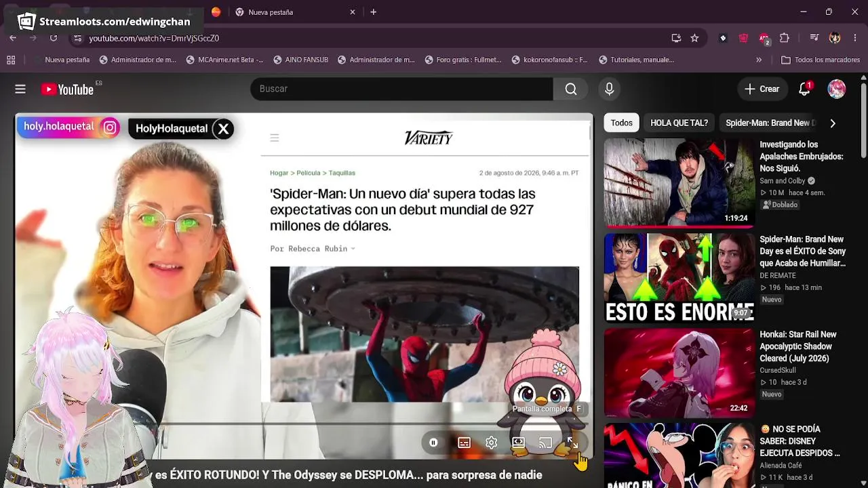868x488 pixels.
Task: Cast the video to a TV
Action: [x=545, y=443]
